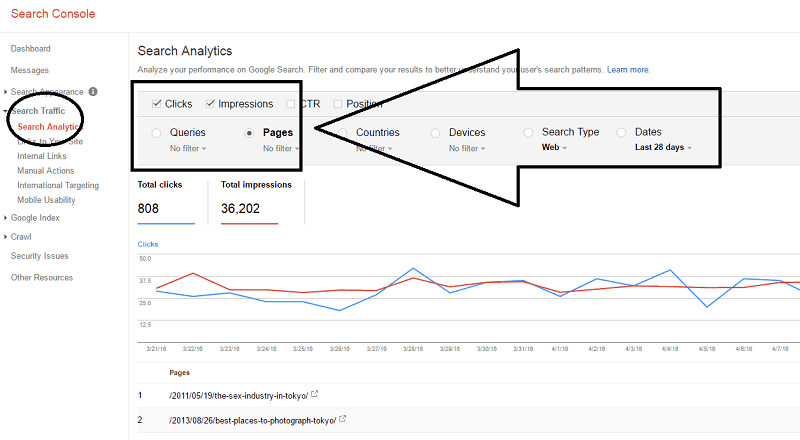
Task: Open No filter dropdown under Queries
Action: pos(188,148)
